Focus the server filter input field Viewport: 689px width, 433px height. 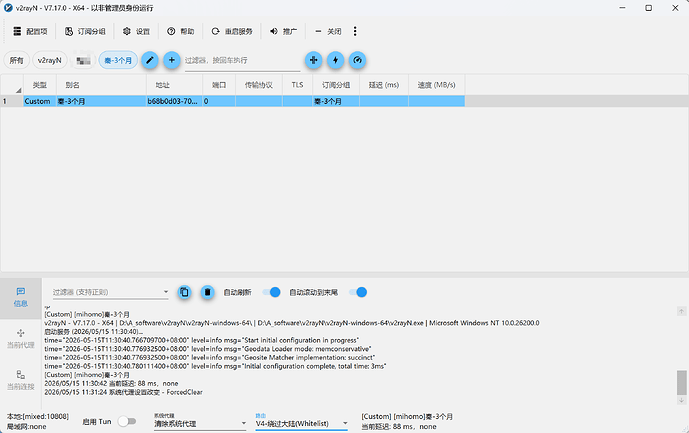click(x=242, y=61)
